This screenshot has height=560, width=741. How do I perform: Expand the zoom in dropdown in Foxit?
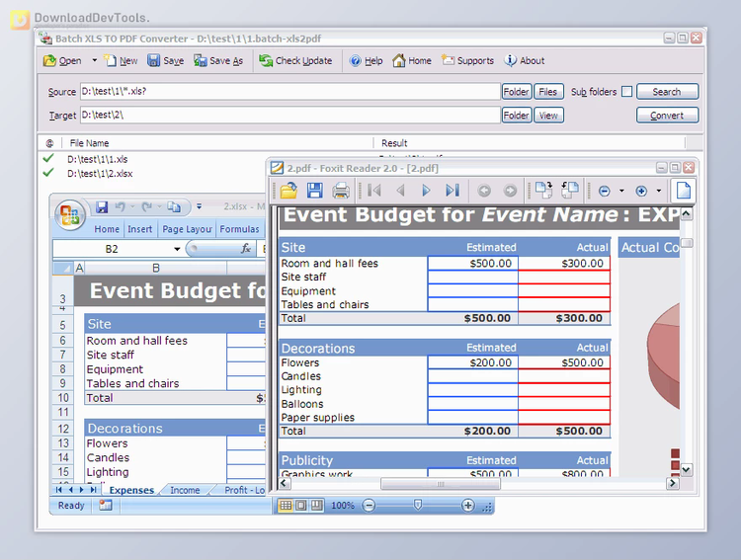click(658, 191)
